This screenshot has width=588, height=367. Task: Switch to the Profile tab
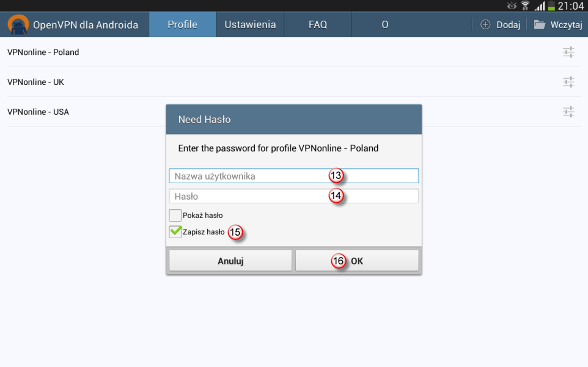(x=183, y=24)
